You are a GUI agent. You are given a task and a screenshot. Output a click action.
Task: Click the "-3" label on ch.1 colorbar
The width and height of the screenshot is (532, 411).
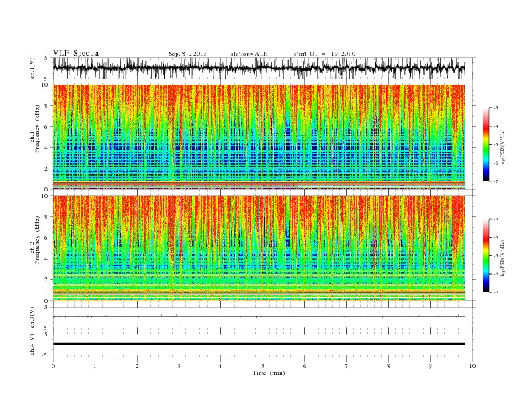tap(495, 108)
